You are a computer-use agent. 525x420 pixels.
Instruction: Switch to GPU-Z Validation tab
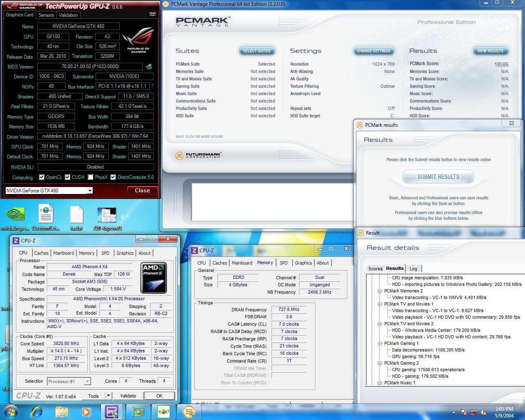coord(68,15)
